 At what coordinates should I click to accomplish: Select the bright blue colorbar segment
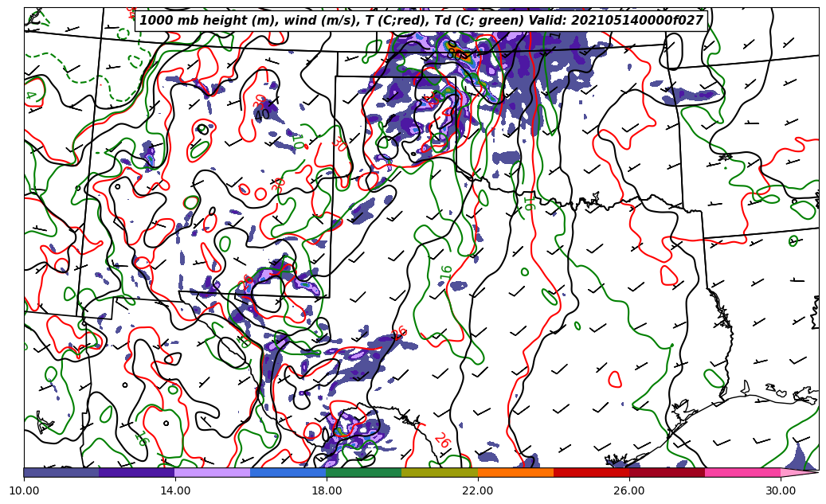(x=288, y=472)
